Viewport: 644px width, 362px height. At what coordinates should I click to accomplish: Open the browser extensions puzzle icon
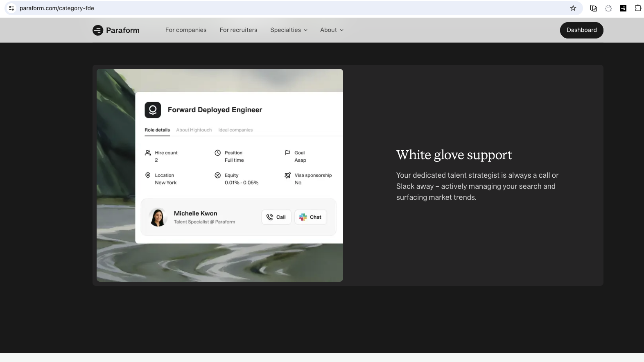click(x=638, y=8)
